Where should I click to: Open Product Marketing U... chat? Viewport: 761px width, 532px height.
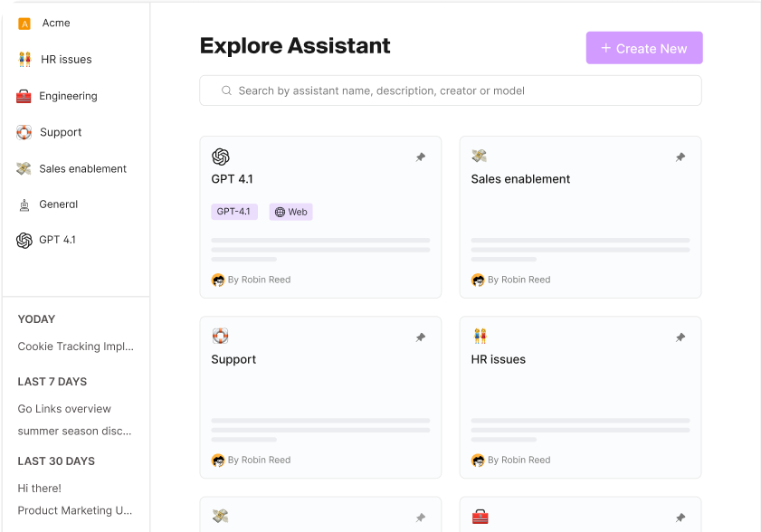tap(75, 510)
